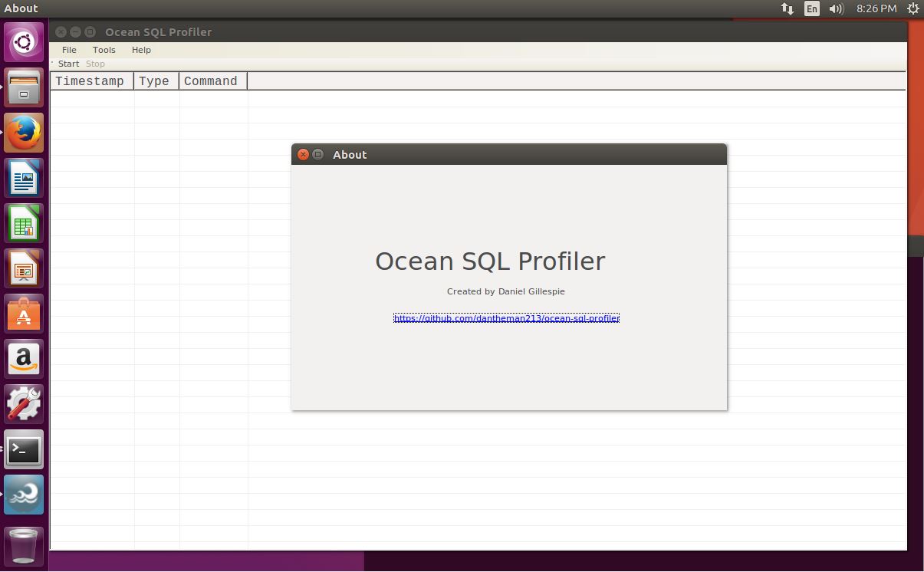Open the session gear menu
924x572 pixels.
(912, 8)
